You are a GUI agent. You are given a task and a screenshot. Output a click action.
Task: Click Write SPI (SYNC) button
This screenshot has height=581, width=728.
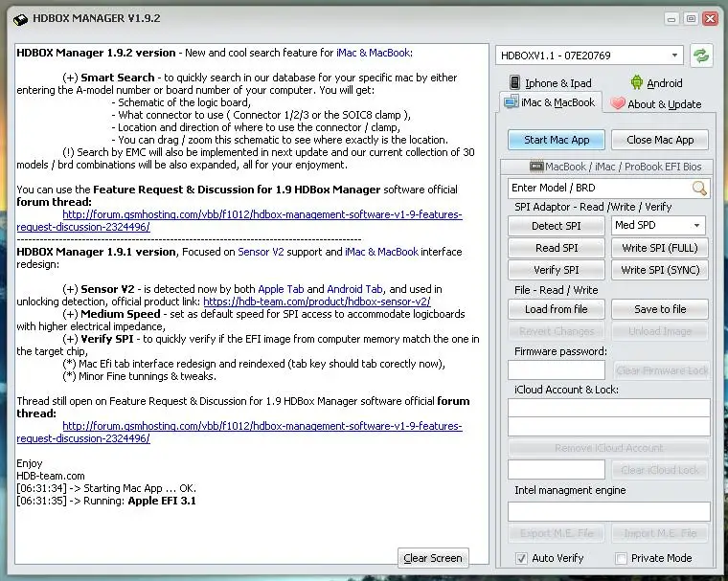[x=660, y=270]
